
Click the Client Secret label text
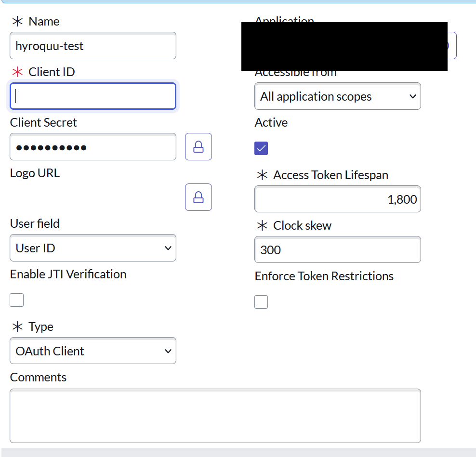[43, 123]
